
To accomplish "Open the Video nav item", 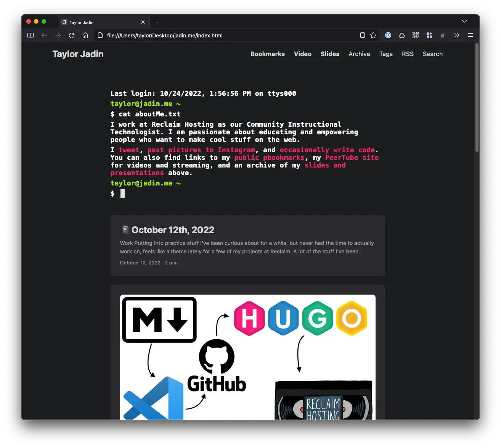I will tap(303, 54).
